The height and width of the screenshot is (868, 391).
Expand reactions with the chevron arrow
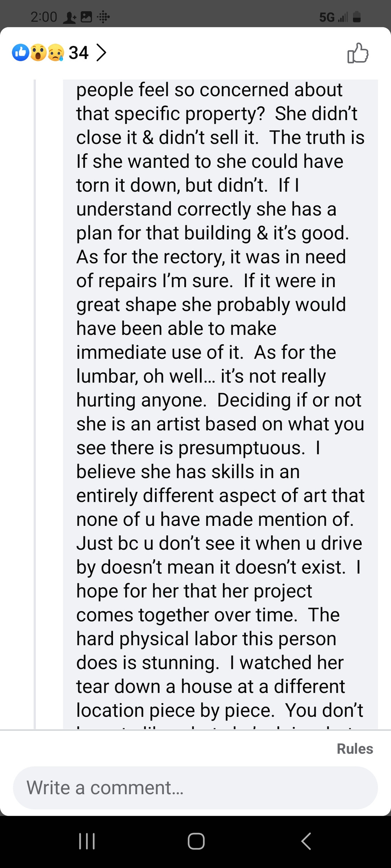[101, 53]
